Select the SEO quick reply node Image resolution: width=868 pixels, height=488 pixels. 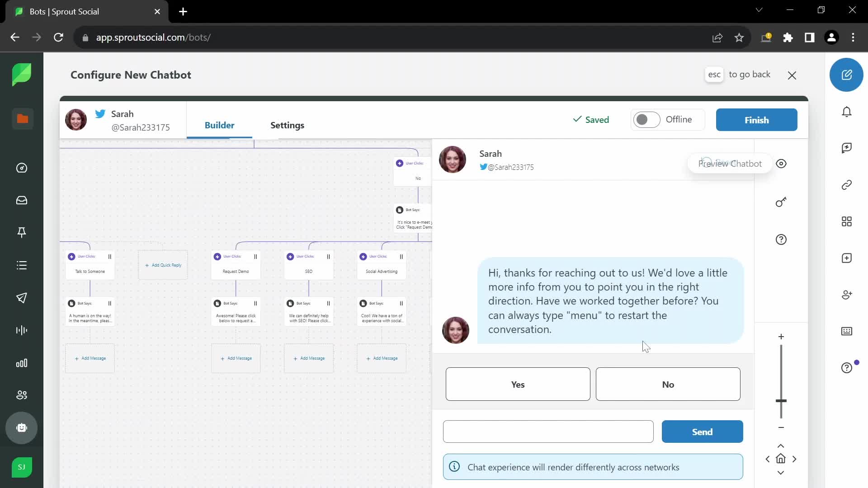pos(309,265)
